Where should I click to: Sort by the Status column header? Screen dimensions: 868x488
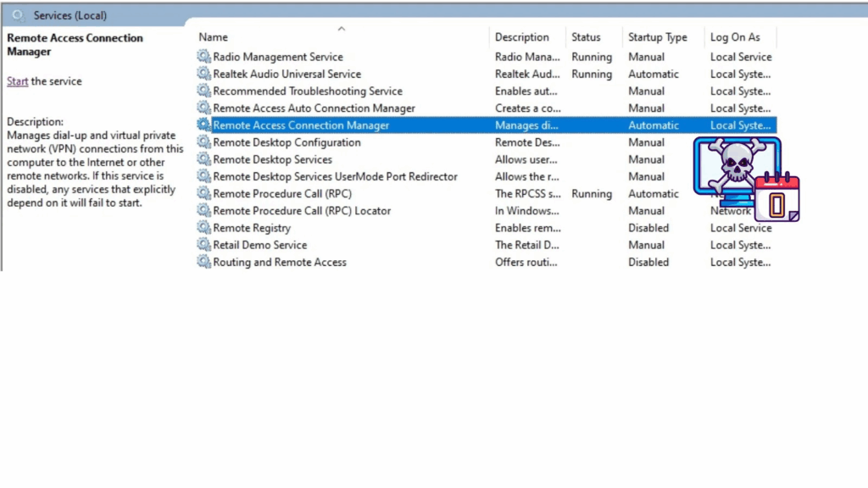tap(586, 37)
